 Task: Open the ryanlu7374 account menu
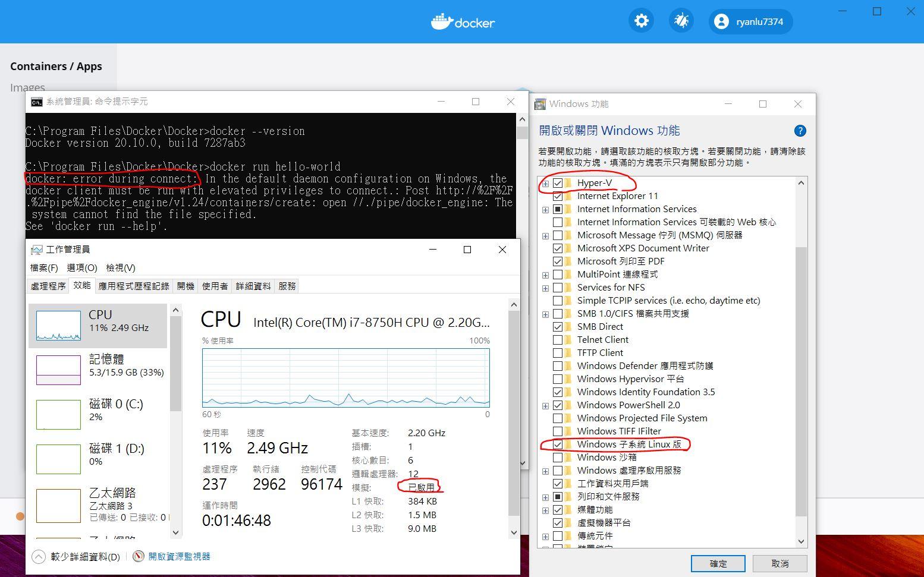750,21
